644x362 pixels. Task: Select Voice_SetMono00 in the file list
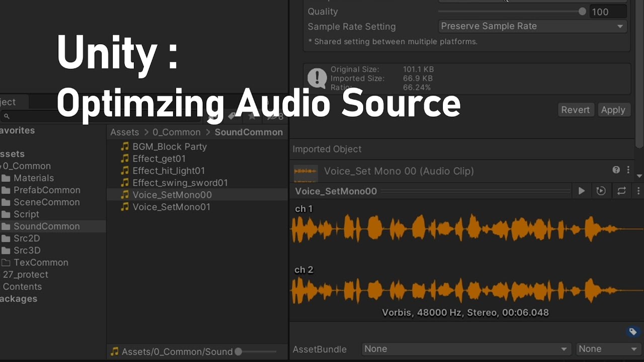[x=172, y=195]
